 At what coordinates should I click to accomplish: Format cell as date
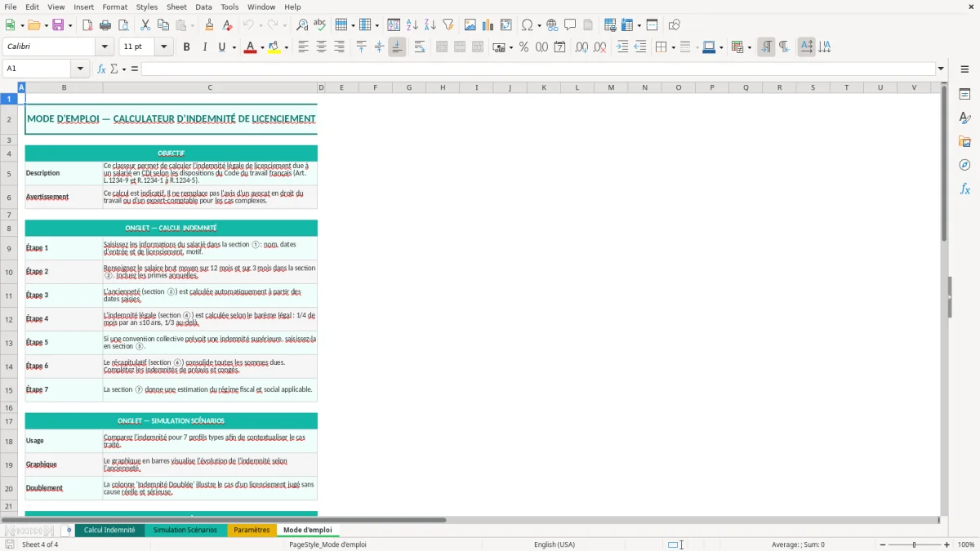(x=559, y=47)
